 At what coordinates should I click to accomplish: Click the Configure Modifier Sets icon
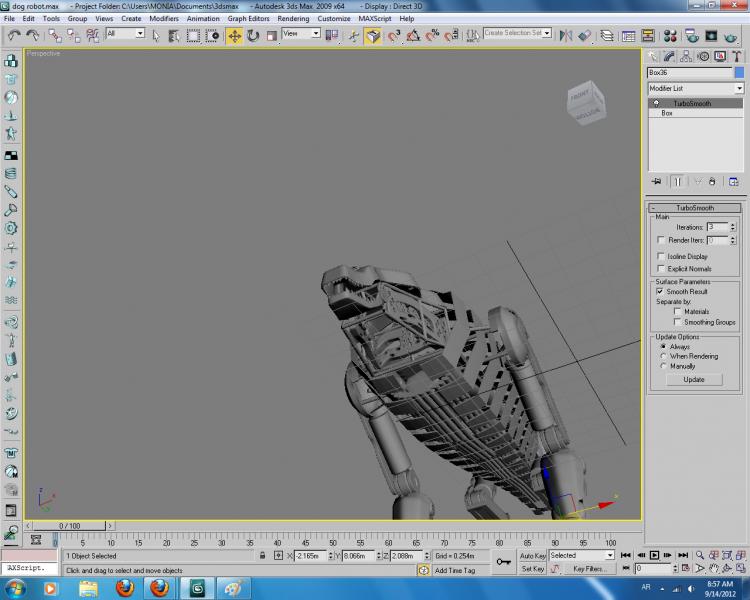point(732,181)
